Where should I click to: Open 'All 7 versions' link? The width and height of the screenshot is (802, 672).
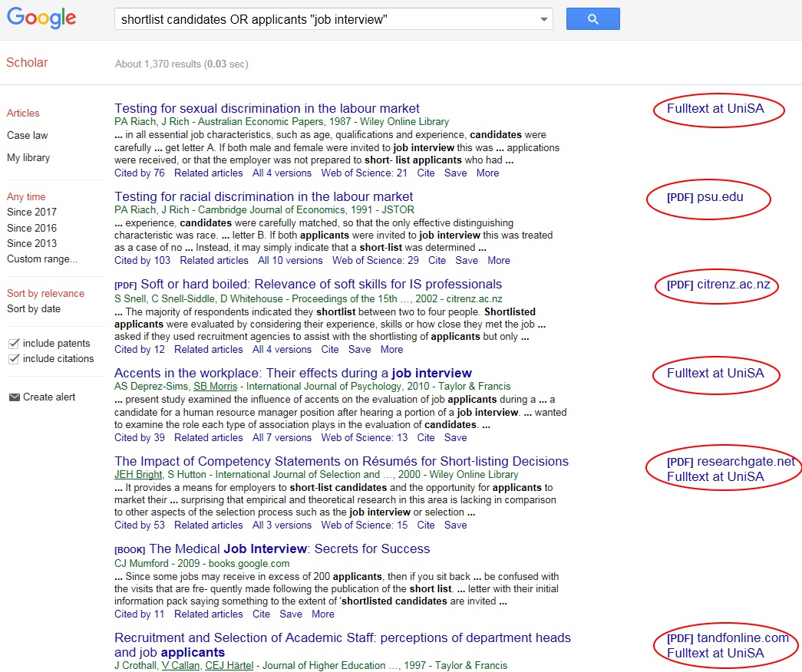pos(282,438)
